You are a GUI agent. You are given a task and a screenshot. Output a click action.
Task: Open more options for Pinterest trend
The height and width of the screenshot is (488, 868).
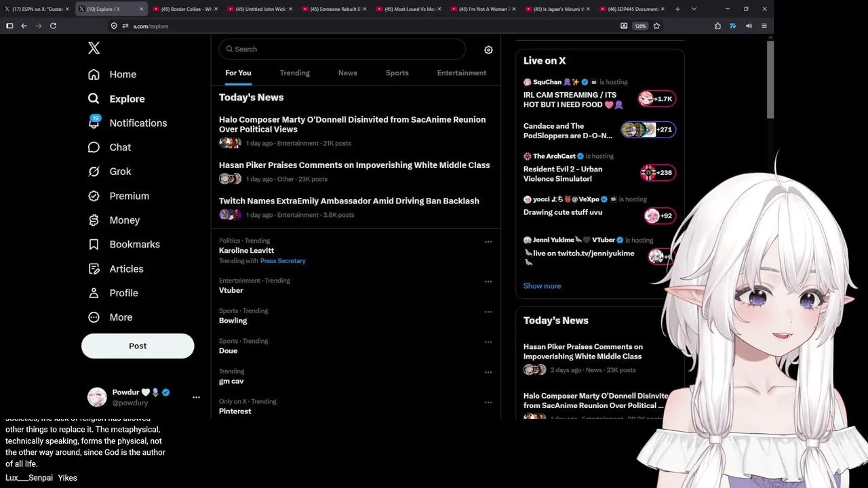pyautogui.click(x=488, y=403)
